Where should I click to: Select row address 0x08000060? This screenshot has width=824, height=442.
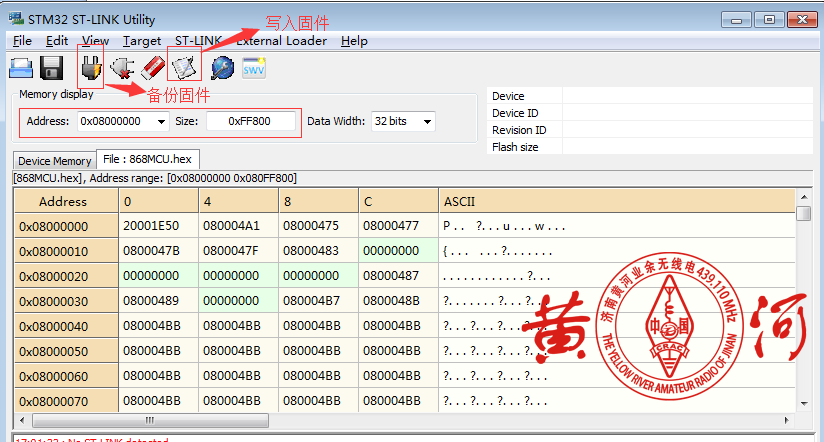point(66,376)
